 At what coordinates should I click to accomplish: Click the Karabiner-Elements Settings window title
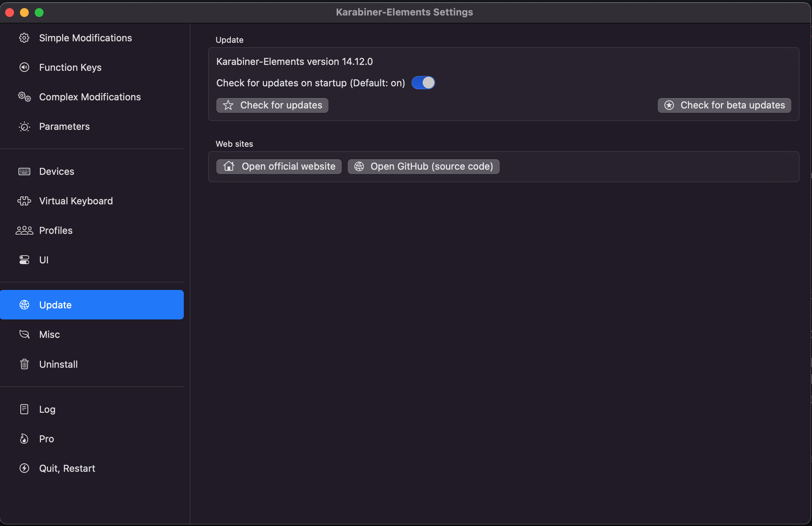click(405, 12)
